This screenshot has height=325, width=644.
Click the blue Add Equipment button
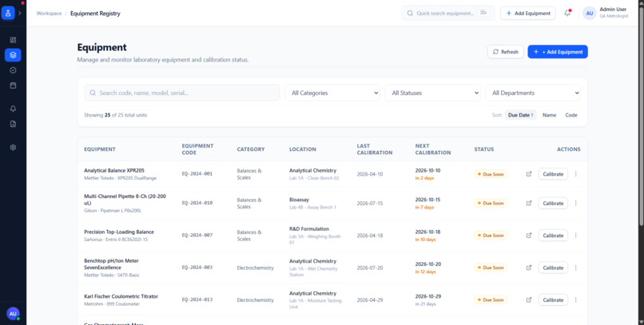558,52
